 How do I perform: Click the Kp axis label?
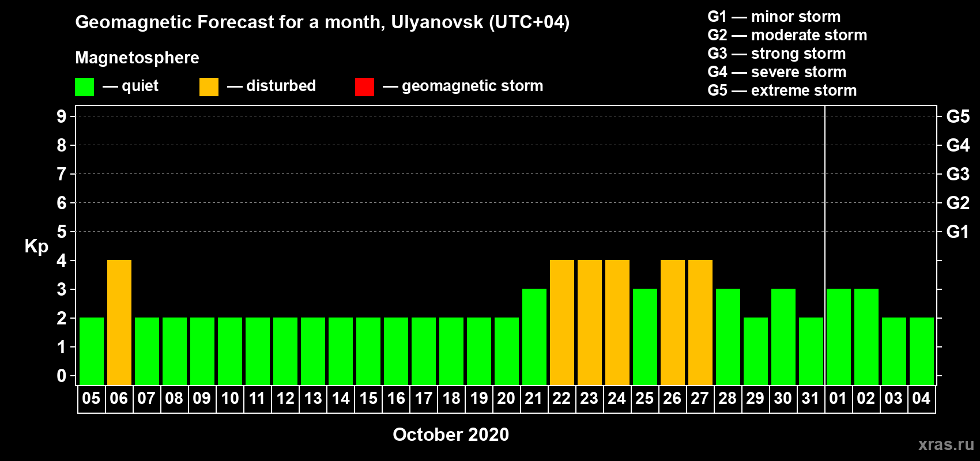(x=36, y=247)
